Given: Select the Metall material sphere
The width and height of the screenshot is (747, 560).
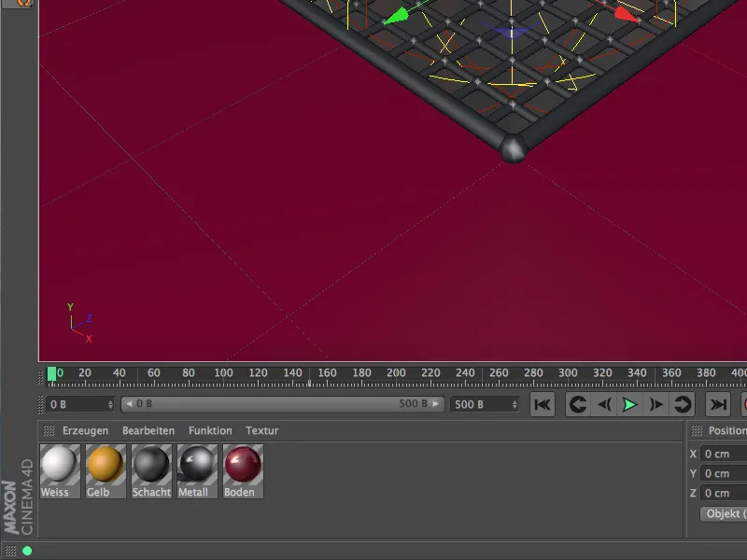Looking at the screenshot, I should [x=196, y=464].
